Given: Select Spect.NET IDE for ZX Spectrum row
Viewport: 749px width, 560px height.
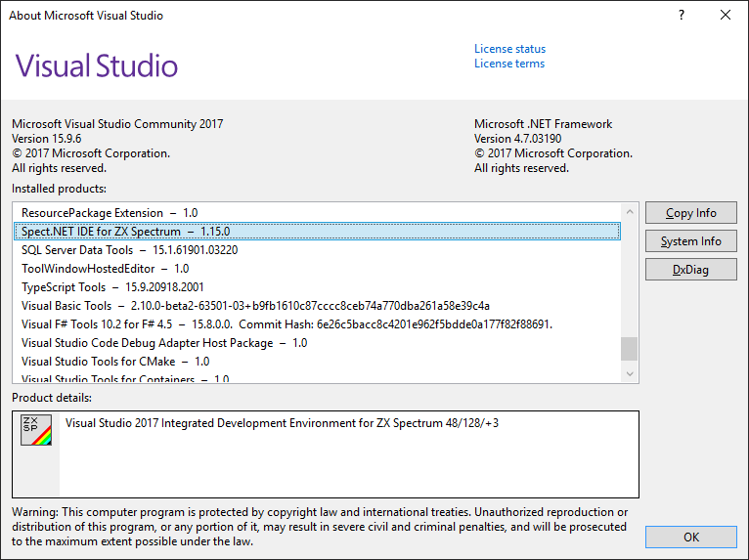Looking at the screenshot, I should [317, 231].
